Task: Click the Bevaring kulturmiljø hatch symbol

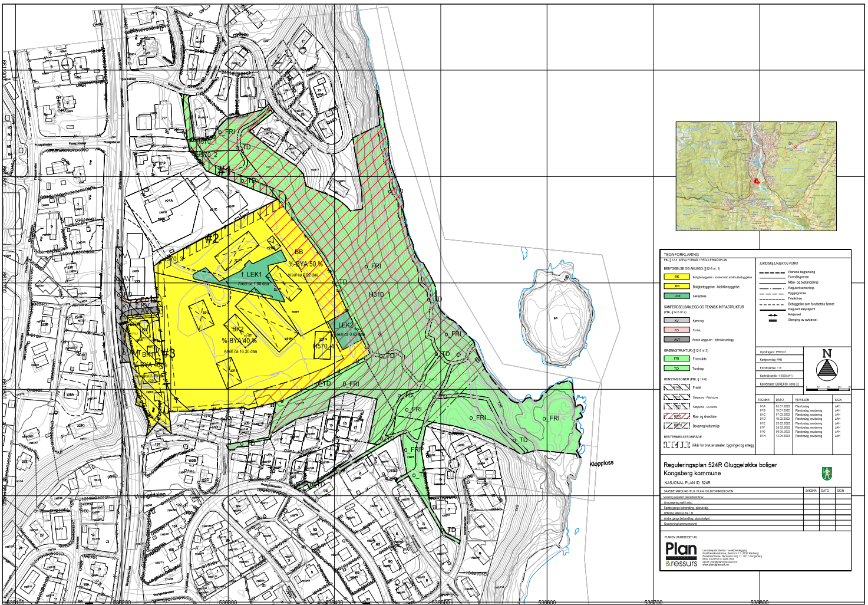Action: click(676, 425)
